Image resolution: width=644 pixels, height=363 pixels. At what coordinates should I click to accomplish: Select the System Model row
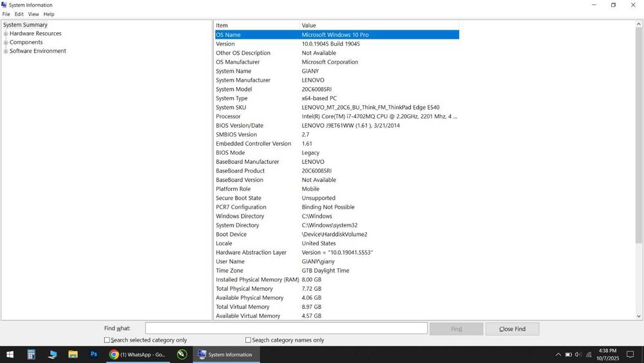coord(337,89)
